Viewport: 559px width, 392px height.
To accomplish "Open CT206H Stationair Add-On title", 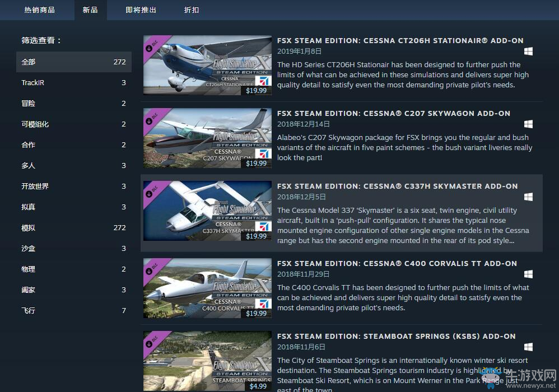I will click(400, 41).
